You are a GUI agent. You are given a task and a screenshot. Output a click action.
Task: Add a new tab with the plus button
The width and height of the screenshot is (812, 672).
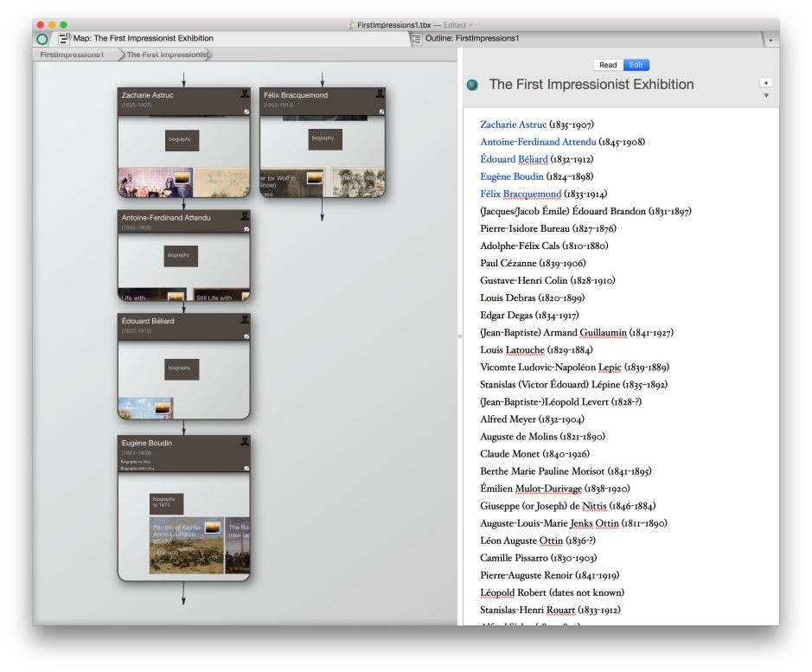point(770,40)
